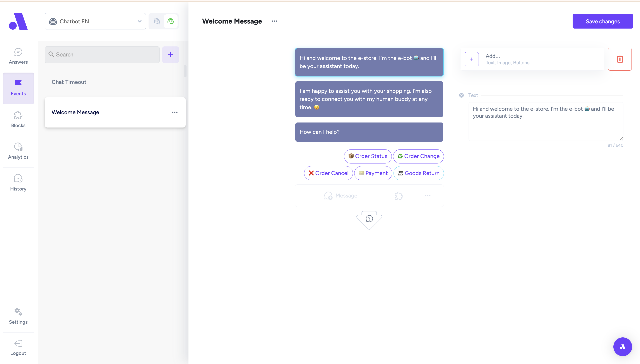
Task: Delete selected message with trash icon
Action: (619, 59)
